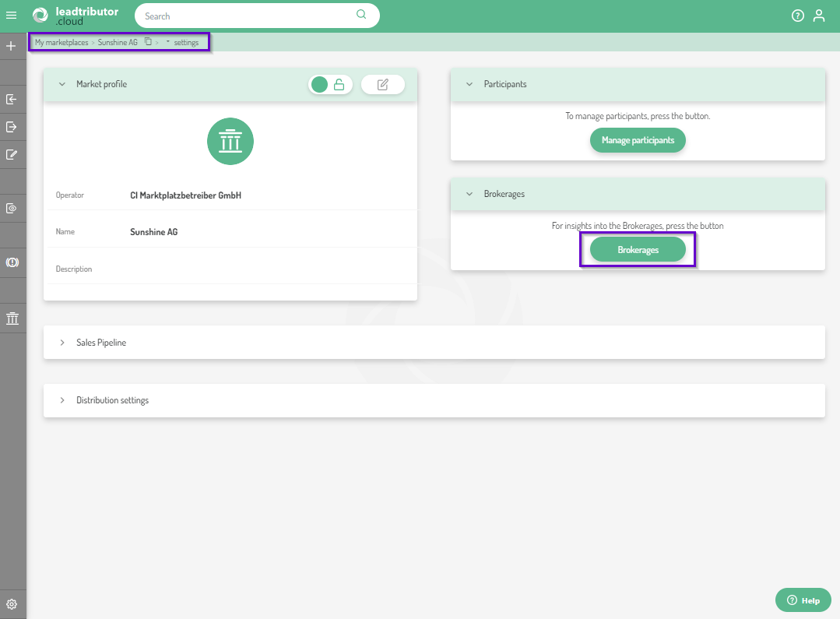Go to My marketplaces breadcrumb
Viewport: 840px width, 619px height.
coord(62,42)
